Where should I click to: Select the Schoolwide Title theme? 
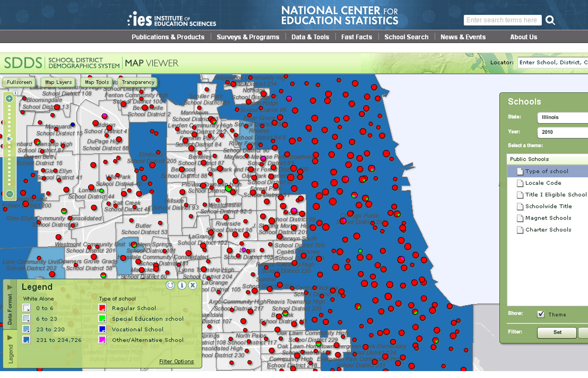click(x=547, y=206)
